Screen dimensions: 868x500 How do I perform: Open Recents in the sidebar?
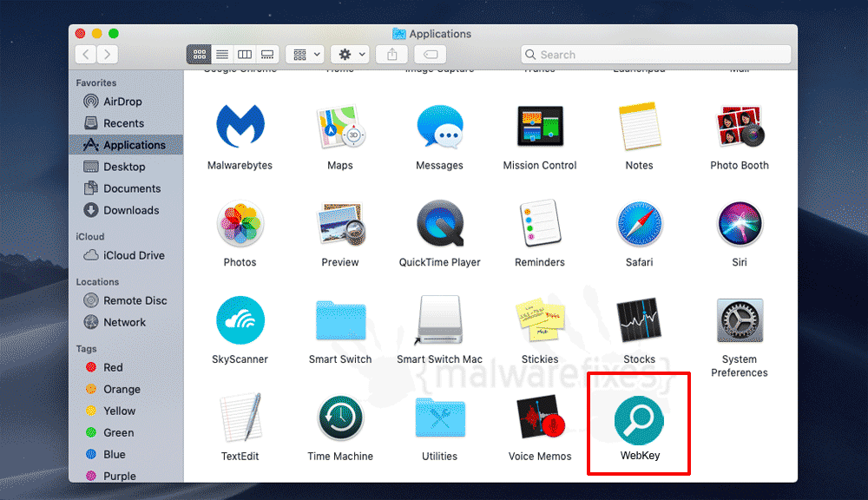coord(126,123)
